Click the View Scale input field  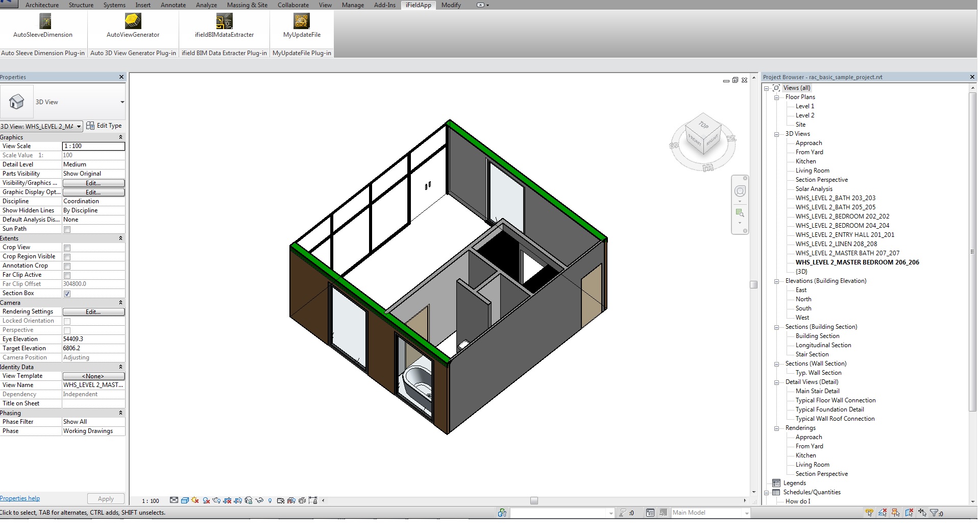tap(93, 146)
